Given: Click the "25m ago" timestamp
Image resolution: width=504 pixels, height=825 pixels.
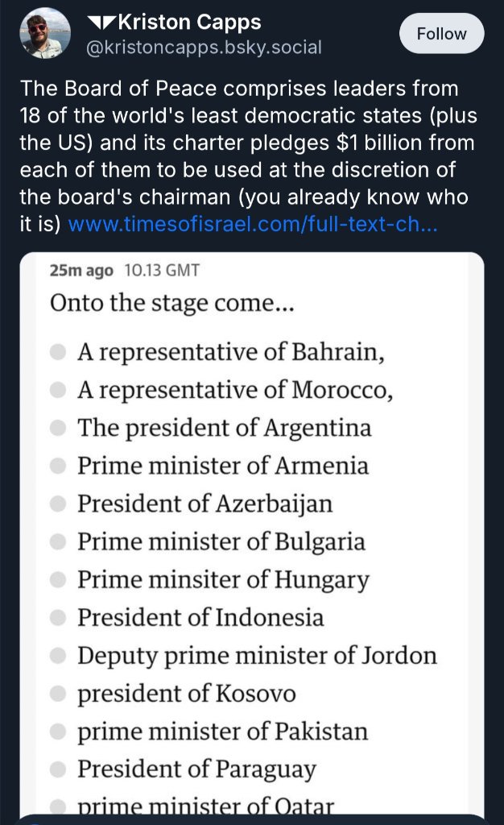Looking at the screenshot, I should coord(81,271).
